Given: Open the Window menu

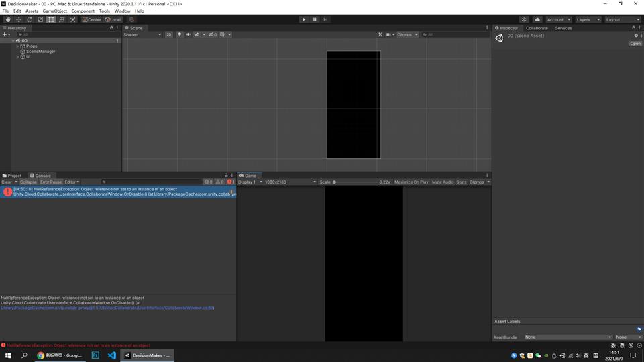Looking at the screenshot, I should coord(122,11).
